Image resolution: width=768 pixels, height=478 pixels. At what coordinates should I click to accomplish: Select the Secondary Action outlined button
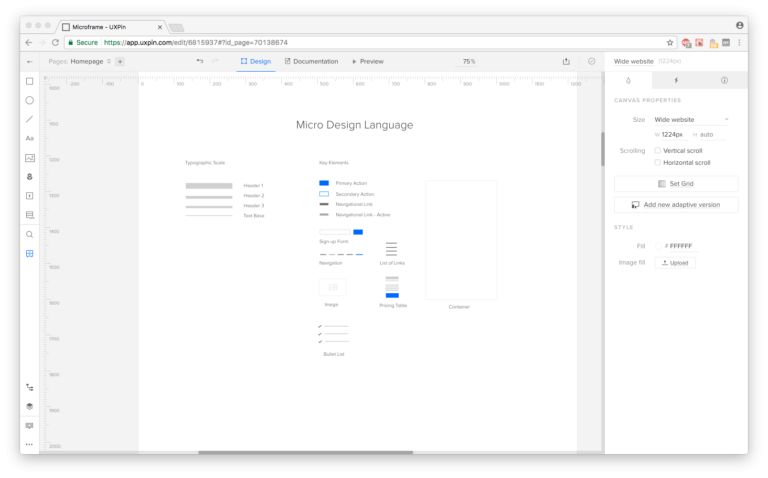(324, 194)
